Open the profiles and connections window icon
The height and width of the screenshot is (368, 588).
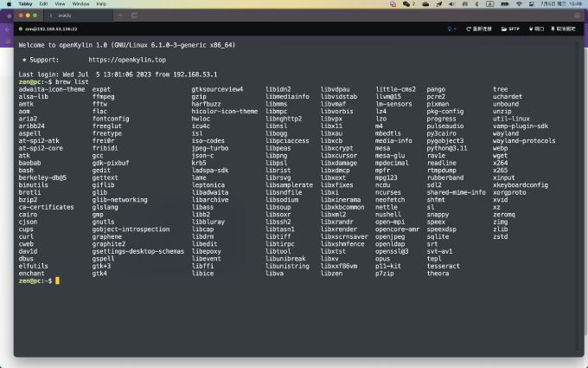pyautogui.click(x=134, y=16)
